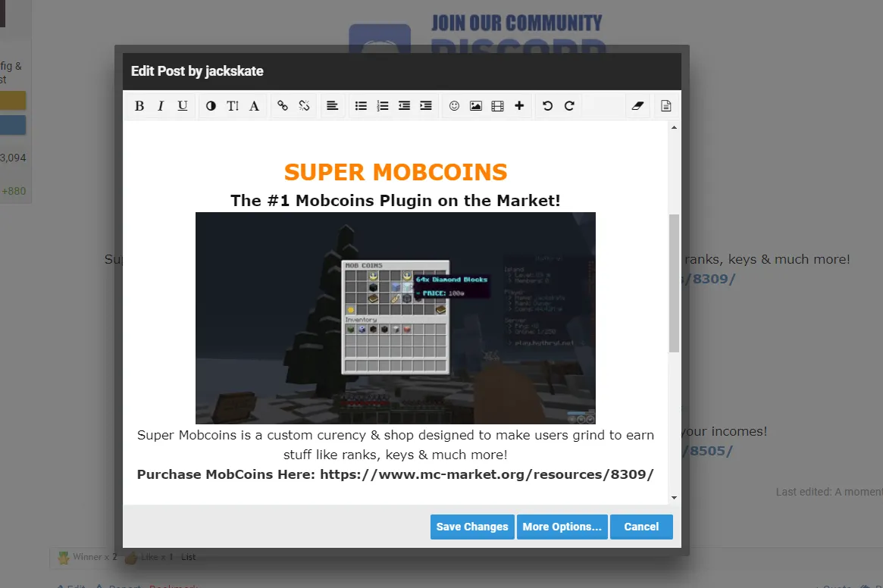
Task: Insert a link with chain icon
Action: pyautogui.click(x=283, y=106)
